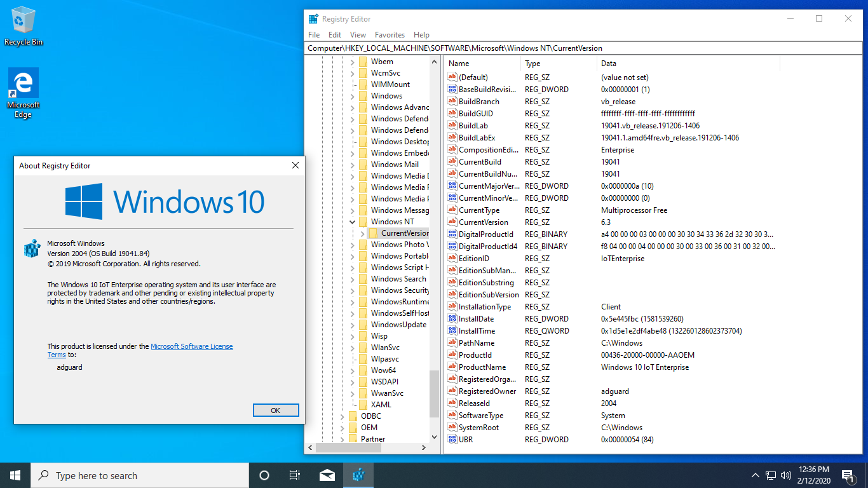Select the CurrentBuild value row
The height and width of the screenshot is (488, 868).
pyautogui.click(x=611, y=162)
